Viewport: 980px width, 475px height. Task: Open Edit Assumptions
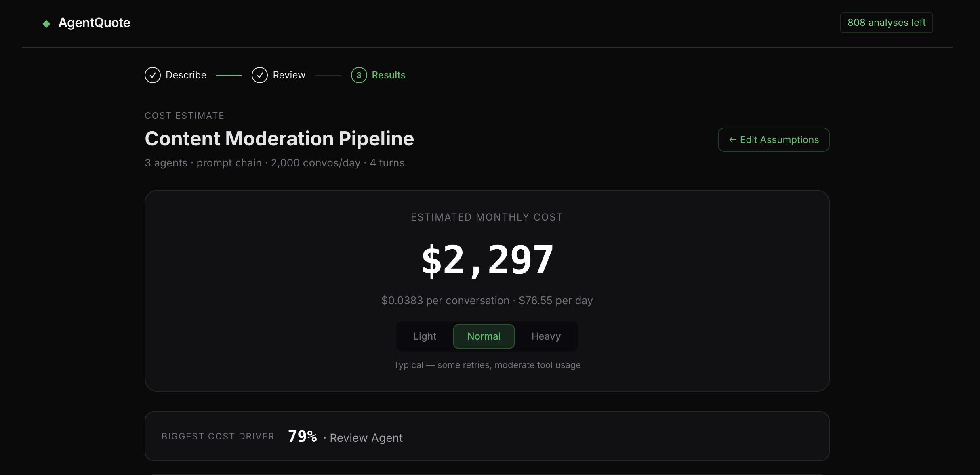pos(773,139)
